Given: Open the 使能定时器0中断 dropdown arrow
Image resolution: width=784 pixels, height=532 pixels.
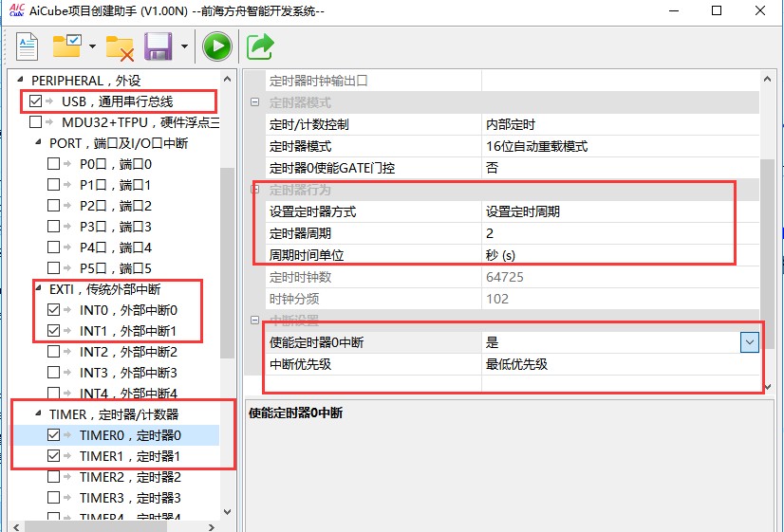Looking at the screenshot, I should [750, 342].
